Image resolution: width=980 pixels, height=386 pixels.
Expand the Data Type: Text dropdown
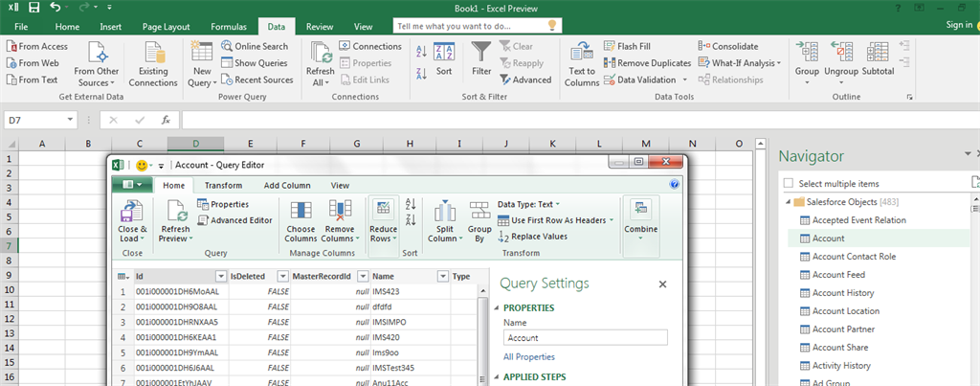point(529,204)
